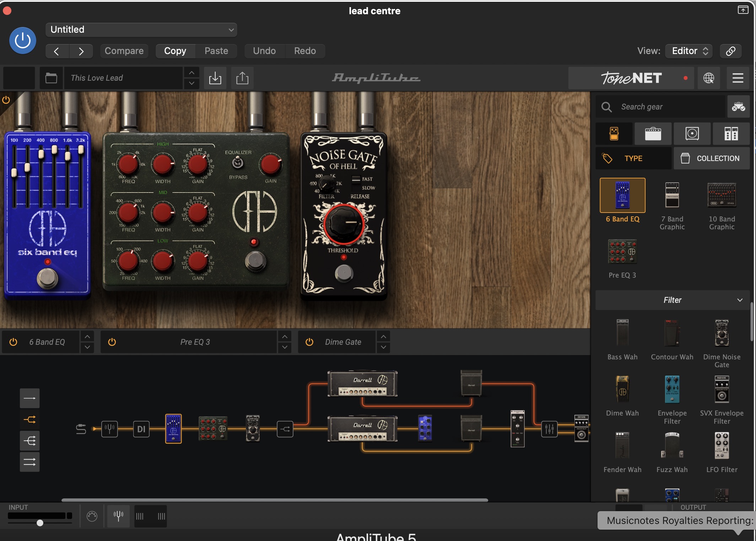Click the Compare button
756x541 pixels.
(124, 51)
